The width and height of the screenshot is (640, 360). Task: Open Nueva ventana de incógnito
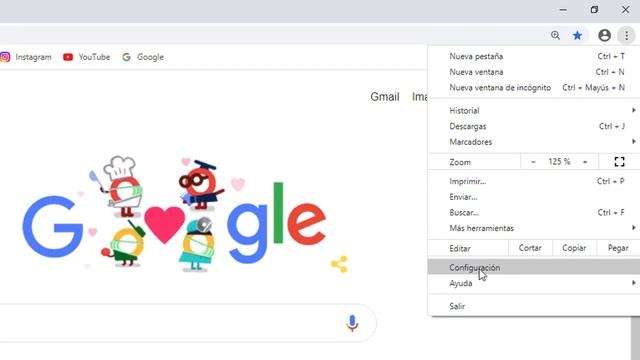click(534, 88)
